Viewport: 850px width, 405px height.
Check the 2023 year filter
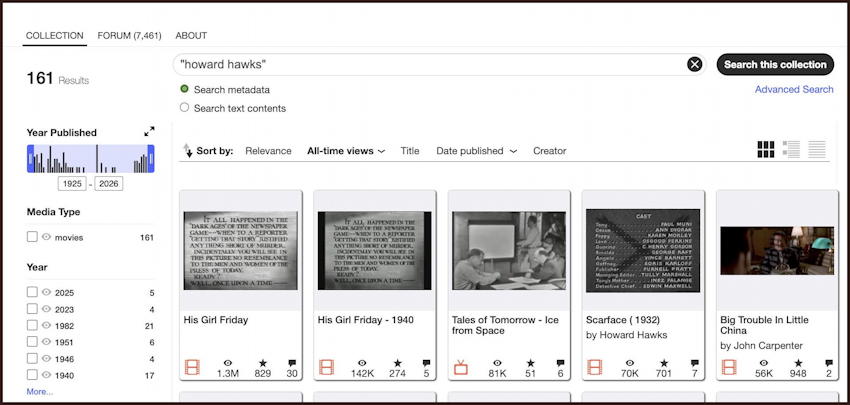click(33, 309)
